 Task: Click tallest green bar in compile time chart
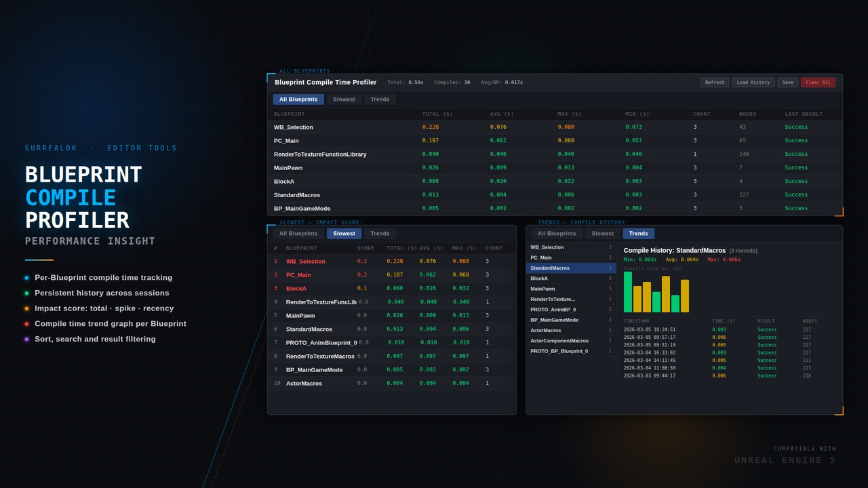[628, 292]
